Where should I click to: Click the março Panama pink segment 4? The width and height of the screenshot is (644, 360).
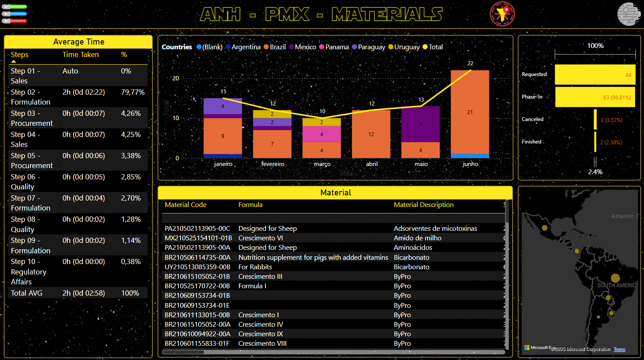coord(321,134)
